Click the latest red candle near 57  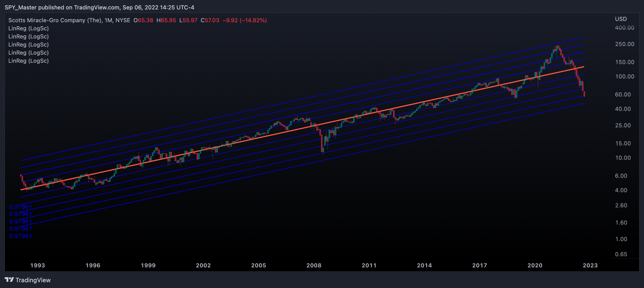click(584, 94)
